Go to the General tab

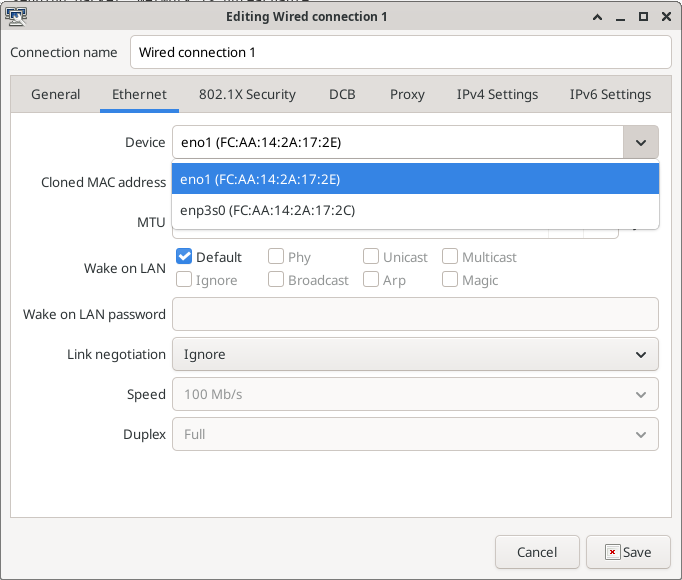(x=56, y=94)
